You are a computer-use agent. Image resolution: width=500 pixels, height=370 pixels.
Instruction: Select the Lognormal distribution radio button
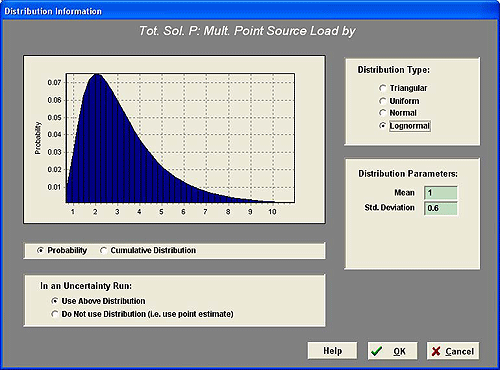tap(383, 126)
